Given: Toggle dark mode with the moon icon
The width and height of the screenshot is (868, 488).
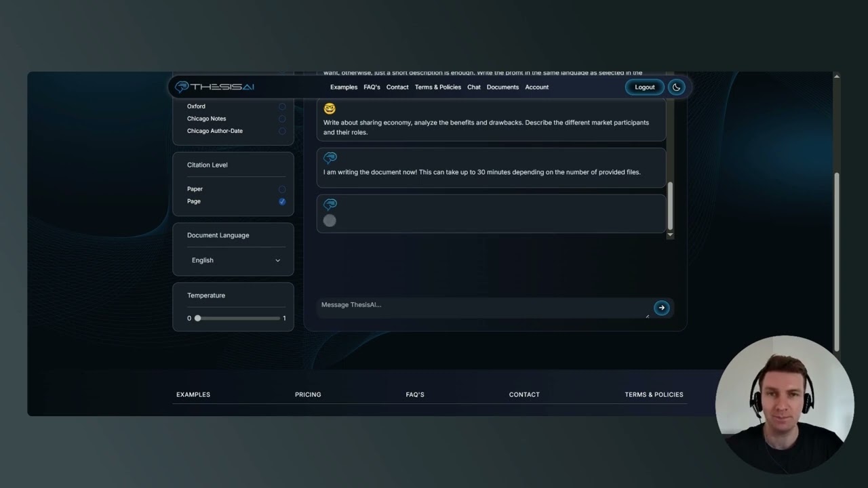Looking at the screenshot, I should [x=676, y=87].
